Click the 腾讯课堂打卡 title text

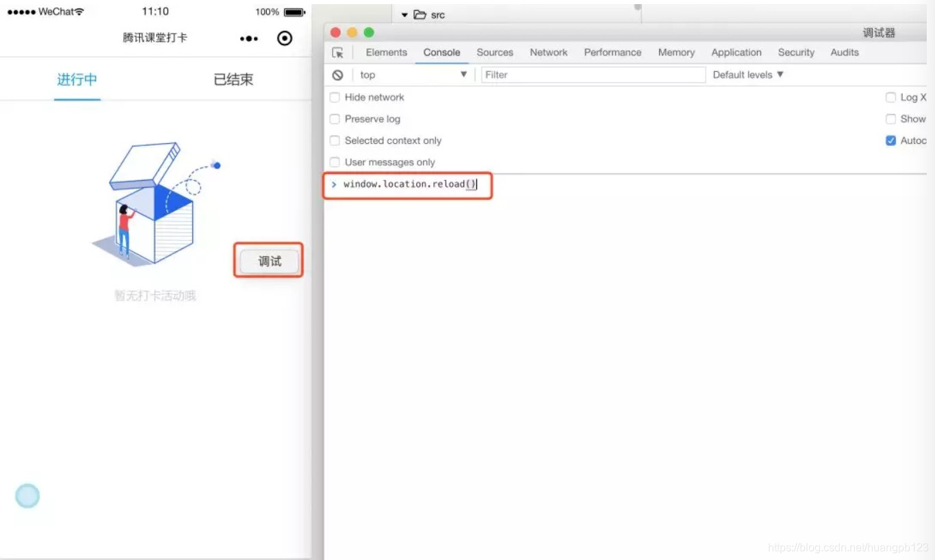pos(155,38)
